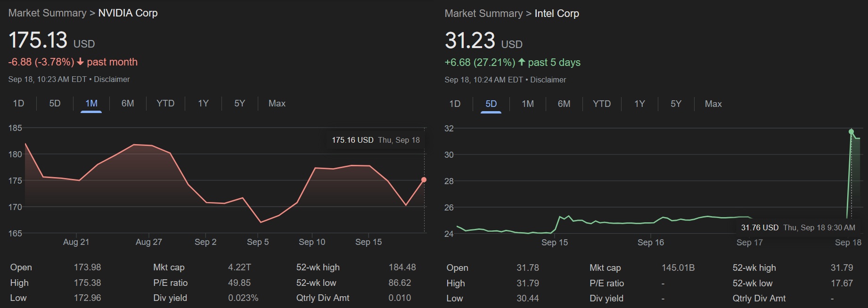Switch NVIDIA chart to 5D range
This screenshot has height=308, width=868.
[55, 104]
